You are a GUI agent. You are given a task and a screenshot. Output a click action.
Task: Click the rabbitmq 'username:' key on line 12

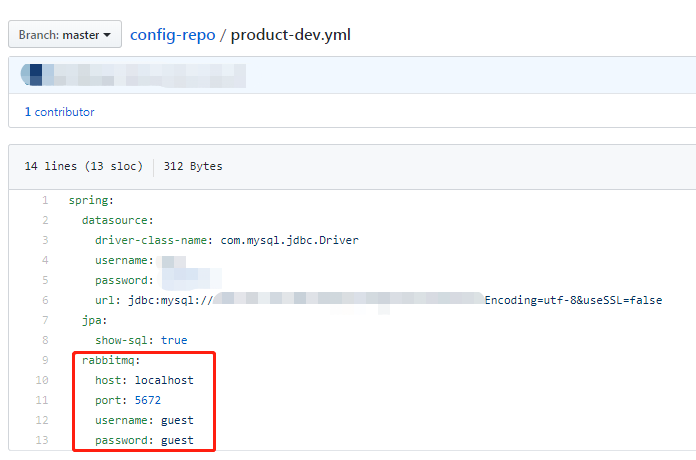click(124, 420)
